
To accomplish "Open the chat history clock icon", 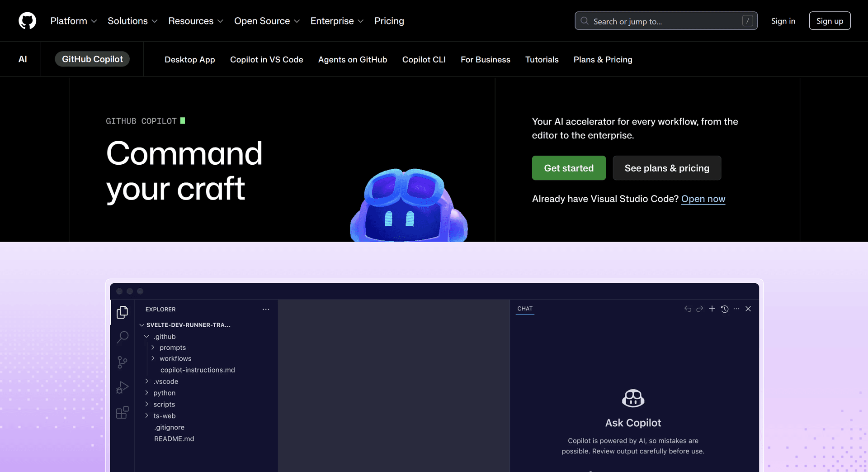I will click(x=725, y=309).
